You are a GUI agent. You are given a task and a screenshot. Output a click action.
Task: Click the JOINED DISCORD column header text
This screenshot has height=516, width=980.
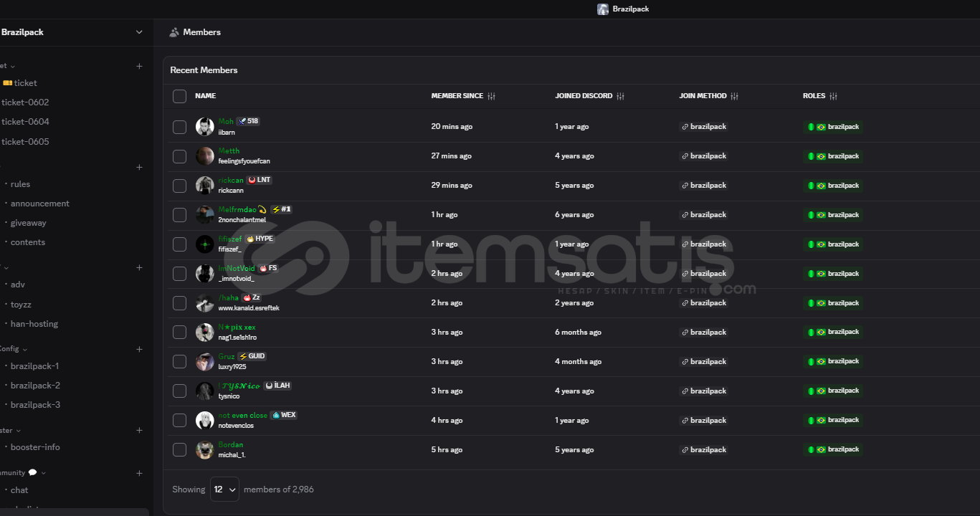click(584, 96)
